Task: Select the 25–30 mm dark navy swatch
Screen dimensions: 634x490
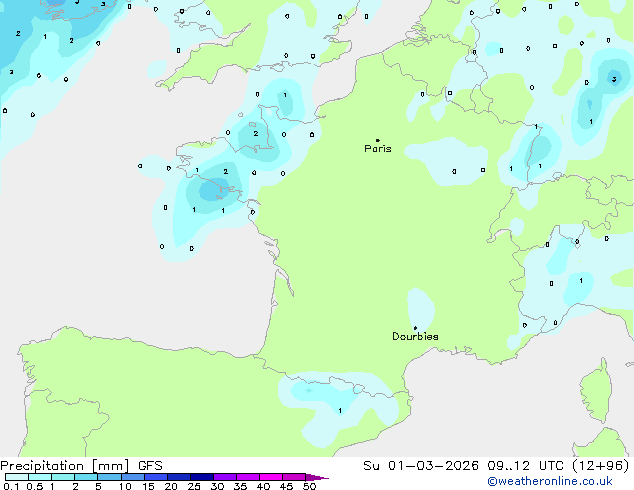Action: 202,477
